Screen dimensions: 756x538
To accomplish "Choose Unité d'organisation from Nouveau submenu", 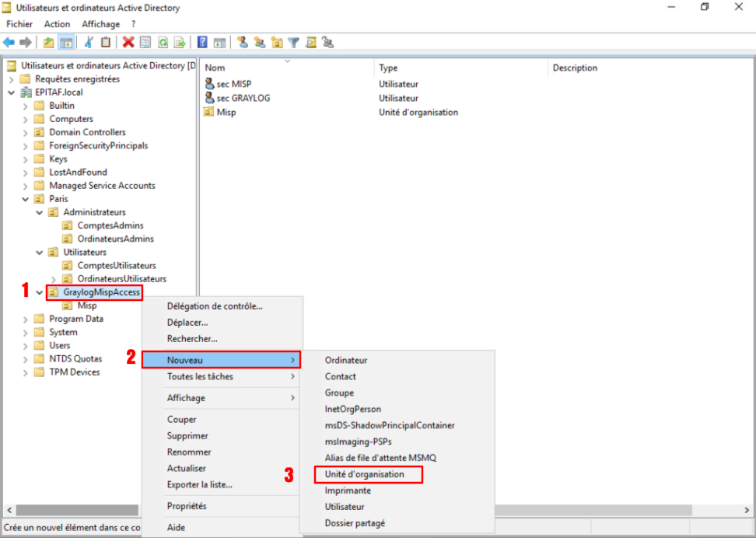I will (365, 474).
